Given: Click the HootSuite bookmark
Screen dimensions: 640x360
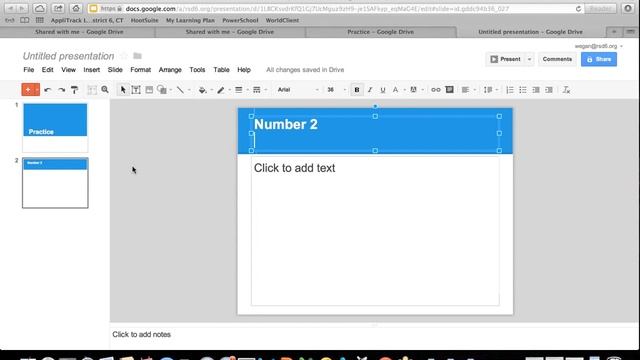Looking at the screenshot, I should pyautogui.click(x=144, y=20).
